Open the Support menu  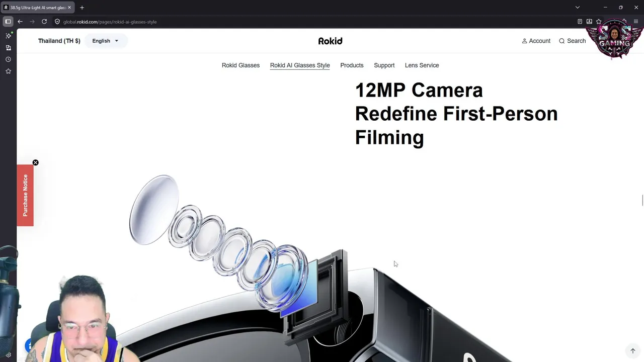point(384,65)
